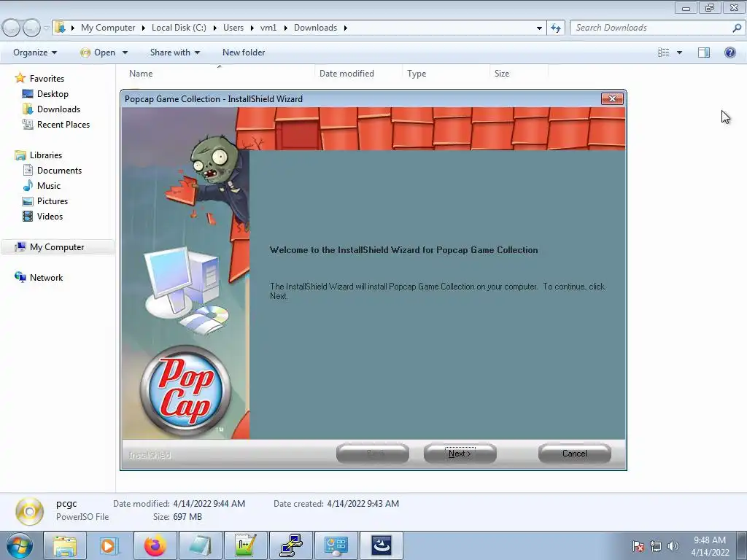Viewport: 747px width, 560px height.
Task: Click the taskbar clock showing 9:48 AM
Action: point(710,545)
